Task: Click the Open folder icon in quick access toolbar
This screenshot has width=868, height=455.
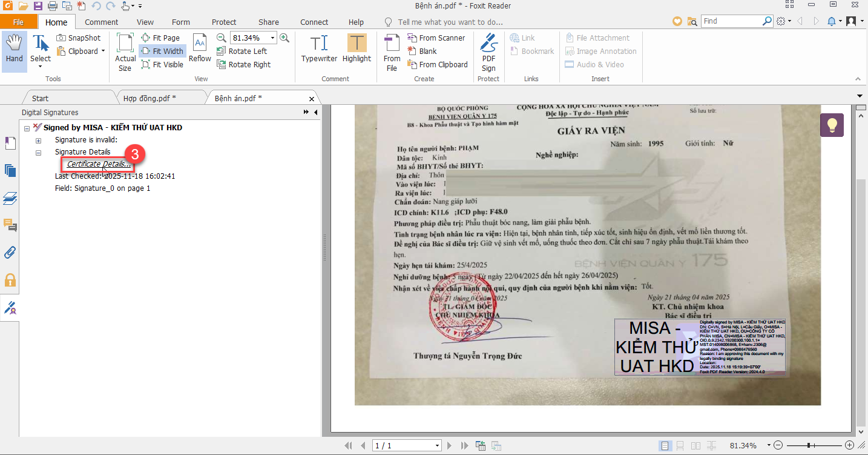Action: pyautogui.click(x=23, y=6)
